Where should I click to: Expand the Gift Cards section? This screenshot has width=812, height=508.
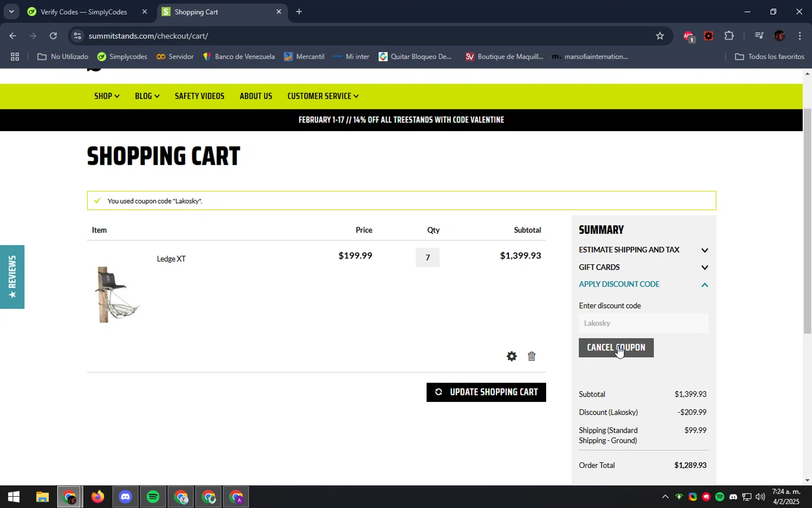click(644, 267)
